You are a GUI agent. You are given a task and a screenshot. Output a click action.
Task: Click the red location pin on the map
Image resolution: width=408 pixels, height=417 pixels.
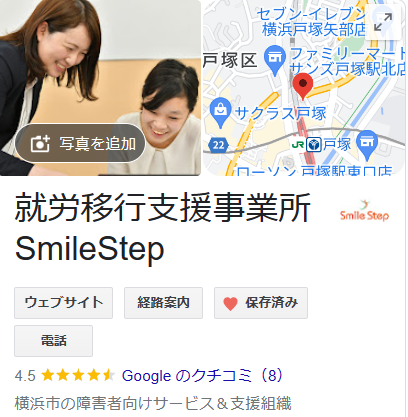(x=303, y=86)
